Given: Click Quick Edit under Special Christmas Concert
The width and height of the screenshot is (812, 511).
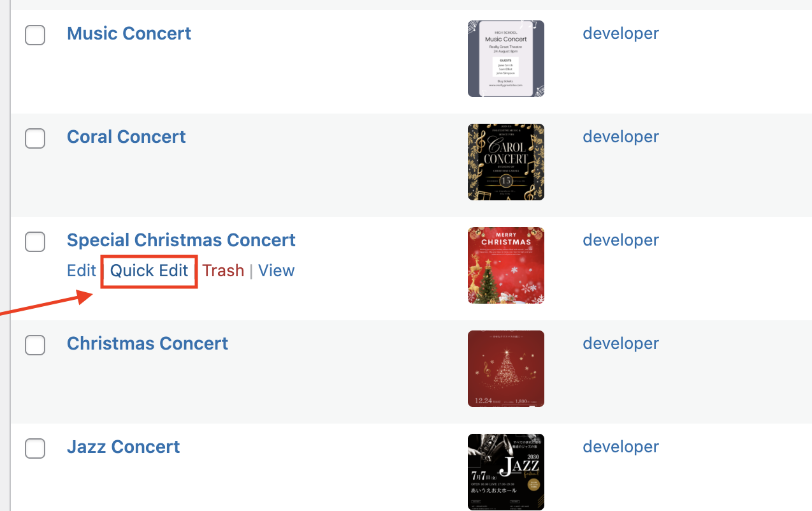Looking at the screenshot, I should point(149,270).
